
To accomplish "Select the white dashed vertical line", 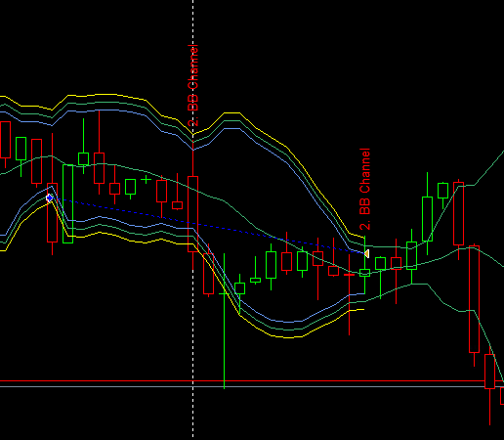I will point(193,218).
